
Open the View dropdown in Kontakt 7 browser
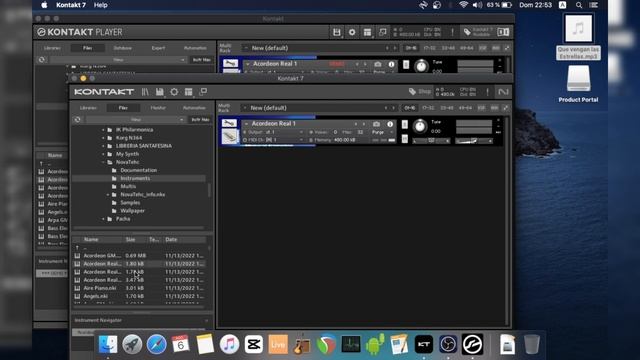[x=135, y=120]
